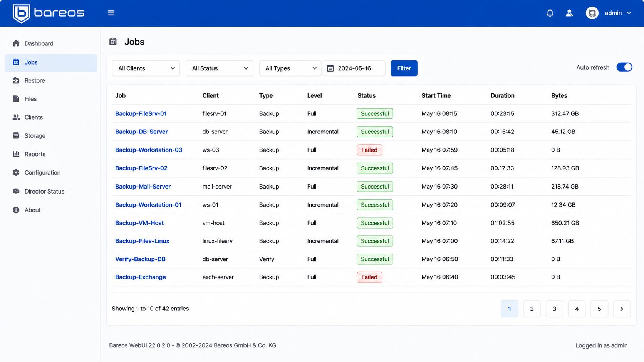This screenshot has height=362, width=644.
Task: Go to page 4
Action: (577, 309)
